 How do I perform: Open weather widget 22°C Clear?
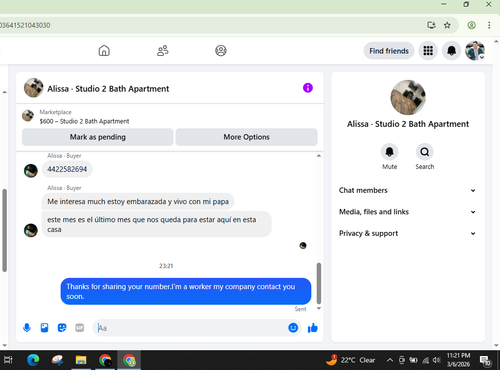[351, 360]
